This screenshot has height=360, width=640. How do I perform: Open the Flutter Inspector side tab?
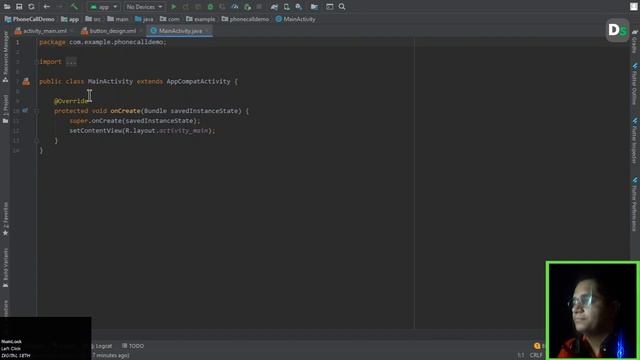[635, 140]
